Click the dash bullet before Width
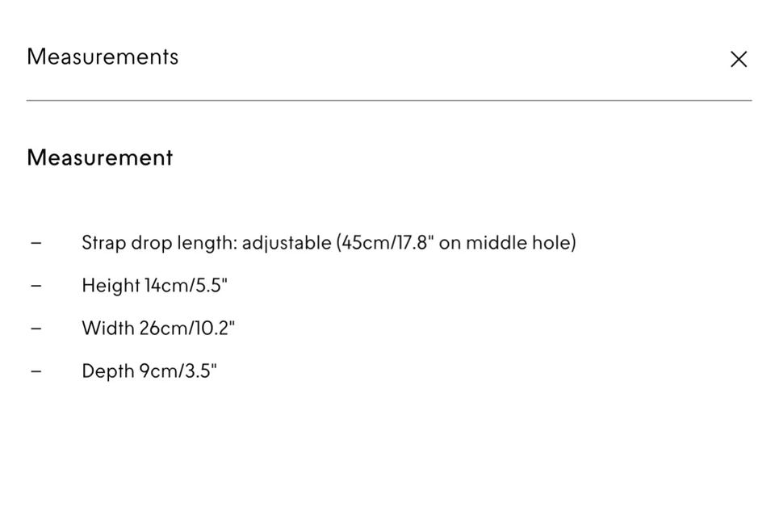Image resolution: width=775 pixels, height=532 pixels. [36, 329]
